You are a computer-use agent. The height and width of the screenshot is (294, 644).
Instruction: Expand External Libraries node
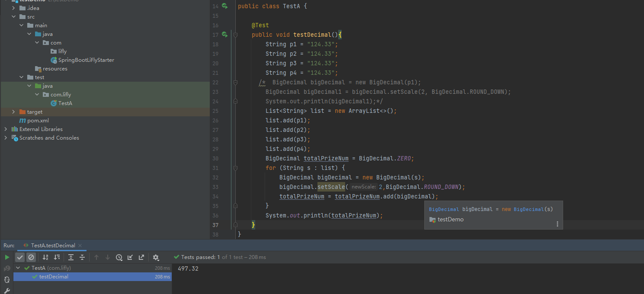tap(6, 129)
